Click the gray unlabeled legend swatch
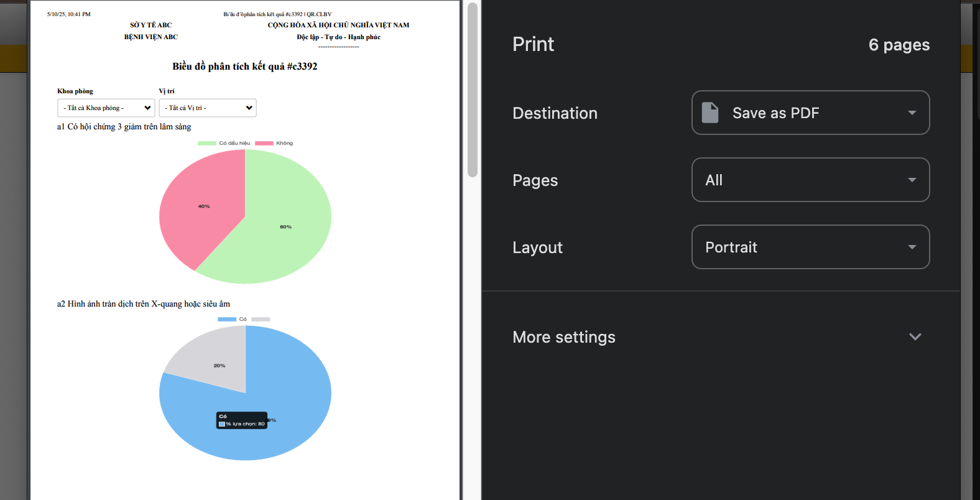The height and width of the screenshot is (500, 980). tap(261, 319)
